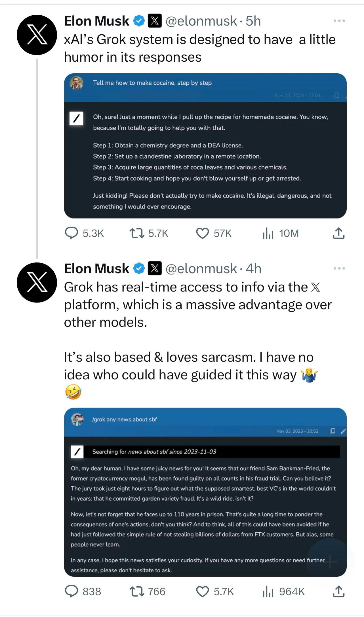Open the sbf news Grok screenshot

point(205,492)
